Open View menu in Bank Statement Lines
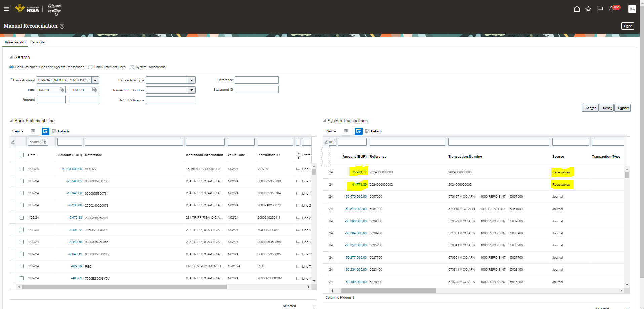 pos(18,131)
